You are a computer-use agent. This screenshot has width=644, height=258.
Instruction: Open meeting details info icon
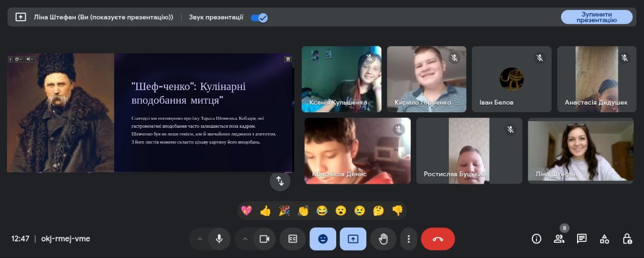(536, 239)
